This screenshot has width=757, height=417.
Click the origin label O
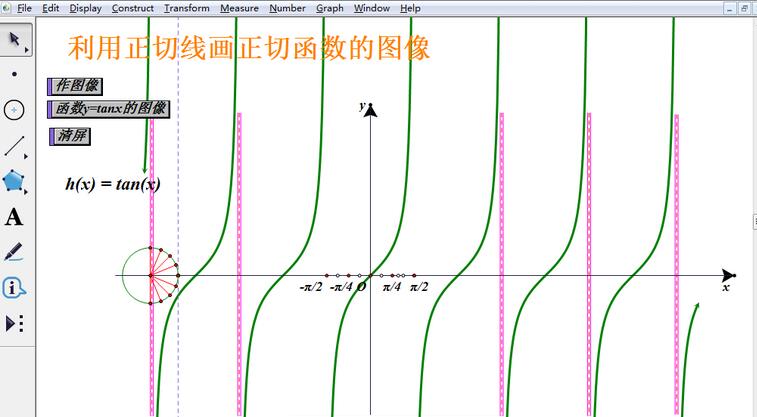point(361,287)
